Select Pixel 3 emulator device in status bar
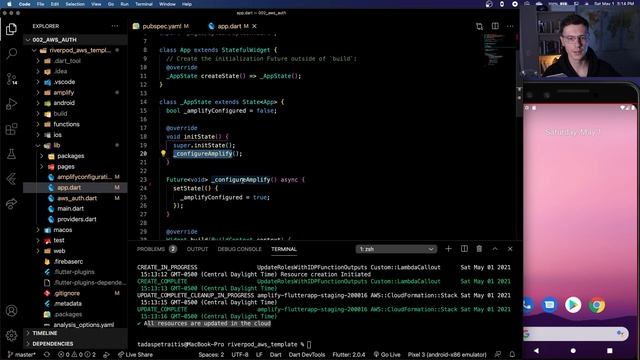This screenshot has height=360, width=640. 447,355
